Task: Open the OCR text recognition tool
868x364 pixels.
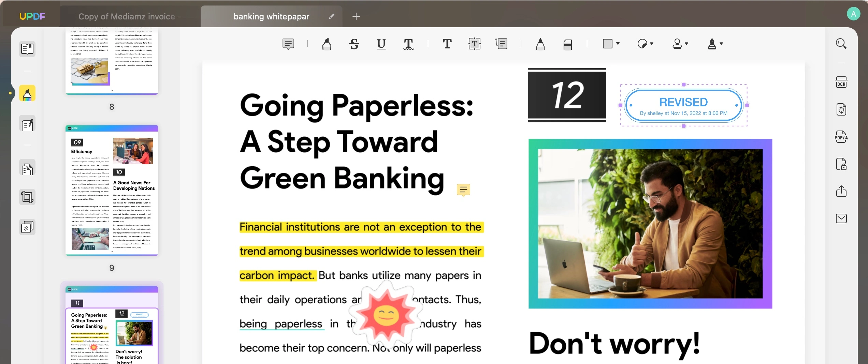Action: pos(841,82)
